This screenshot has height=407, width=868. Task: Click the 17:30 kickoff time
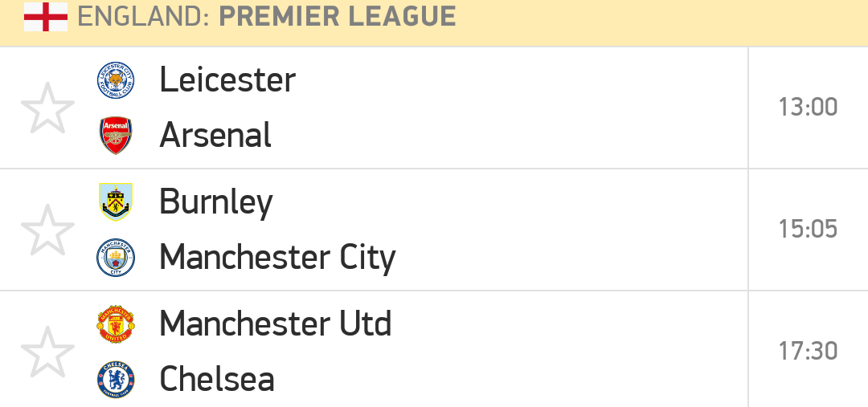(x=808, y=351)
